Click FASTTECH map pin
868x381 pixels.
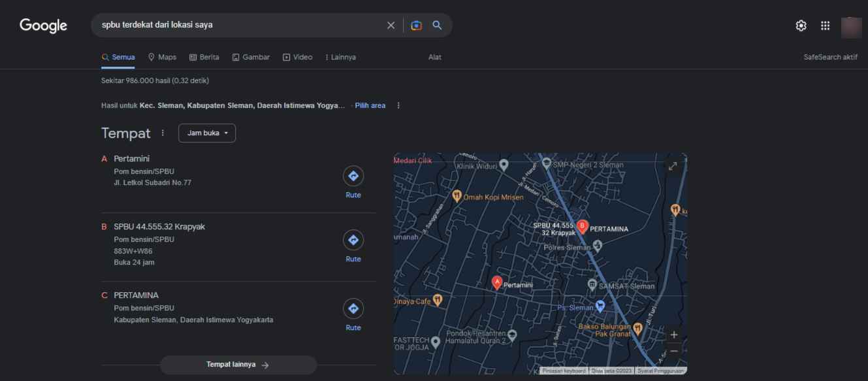coord(436,340)
